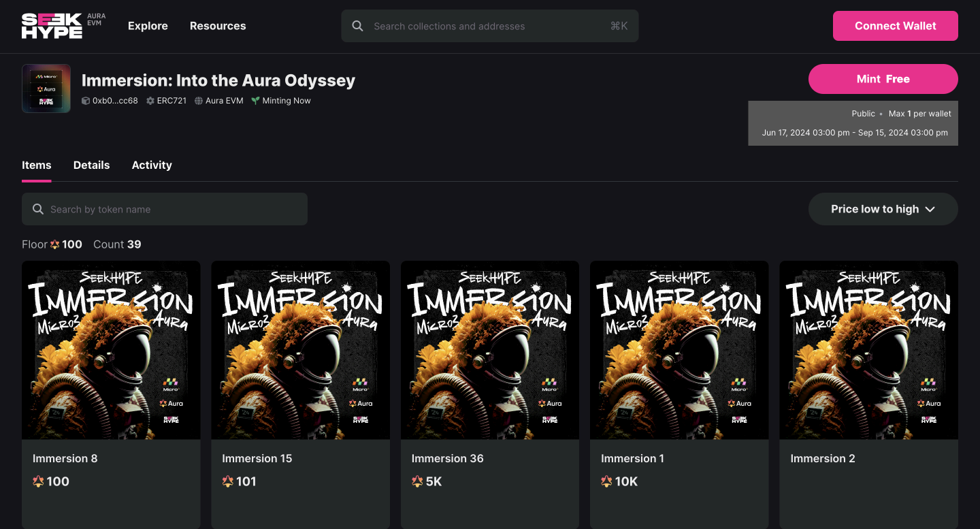Click the Immersion 8 title
This screenshot has height=529, width=980.
(x=65, y=458)
